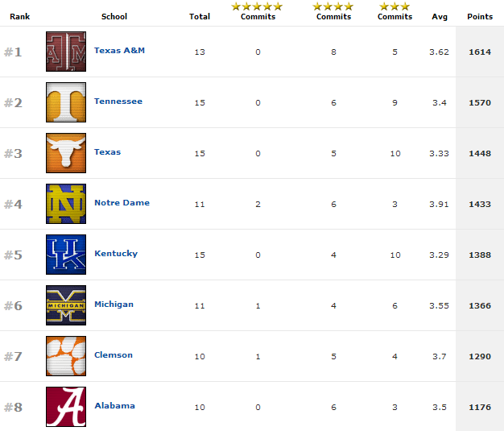Click the Clemson paw logo
Screen dimensions: 504x431
[66, 356]
